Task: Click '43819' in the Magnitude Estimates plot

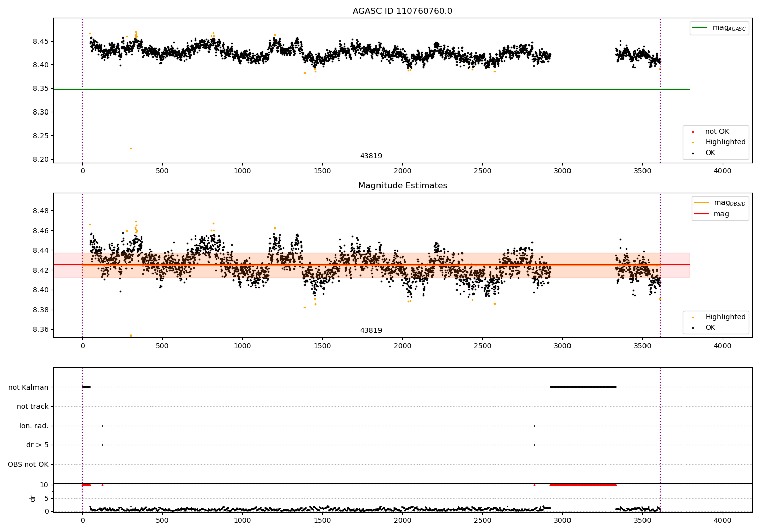Action: coord(371,331)
